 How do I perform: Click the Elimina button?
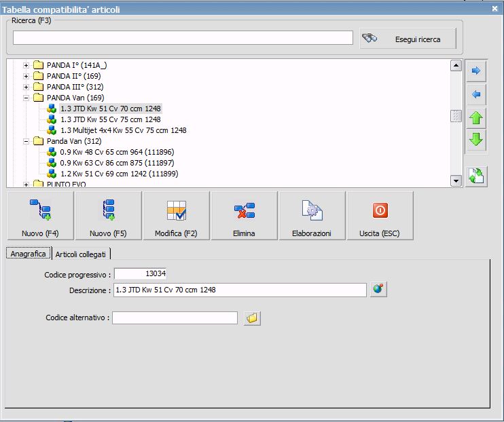[x=244, y=216]
